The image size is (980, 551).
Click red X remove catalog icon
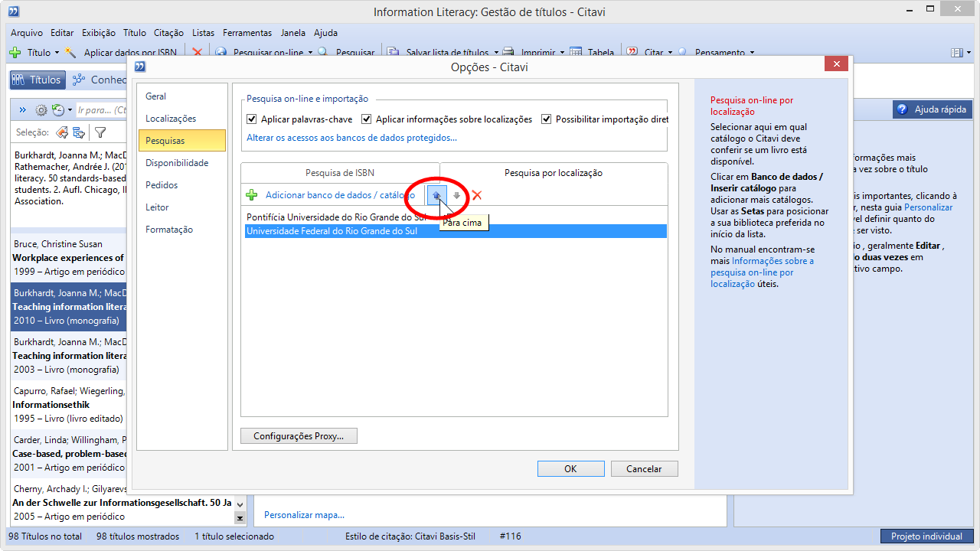tap(477, 195)
